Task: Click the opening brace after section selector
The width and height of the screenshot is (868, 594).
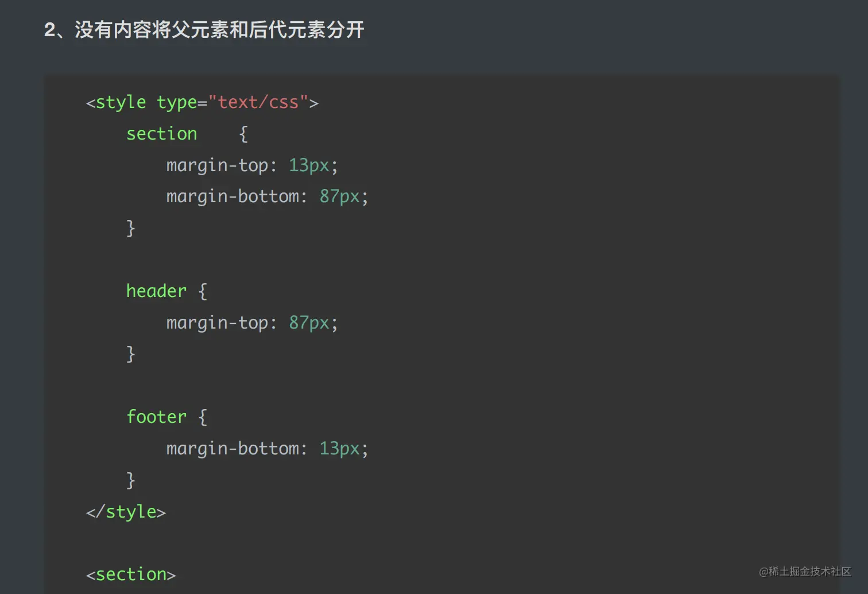Action: (x=243, y=134)
